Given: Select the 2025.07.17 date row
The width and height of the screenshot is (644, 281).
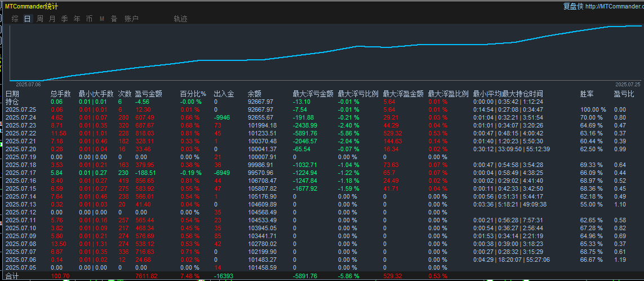Looking at the screenshot, I should 20,172.
